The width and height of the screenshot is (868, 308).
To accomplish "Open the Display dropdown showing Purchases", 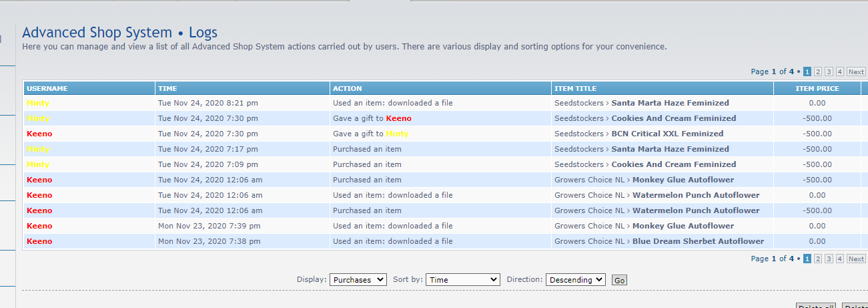I will tap(358, 280).
